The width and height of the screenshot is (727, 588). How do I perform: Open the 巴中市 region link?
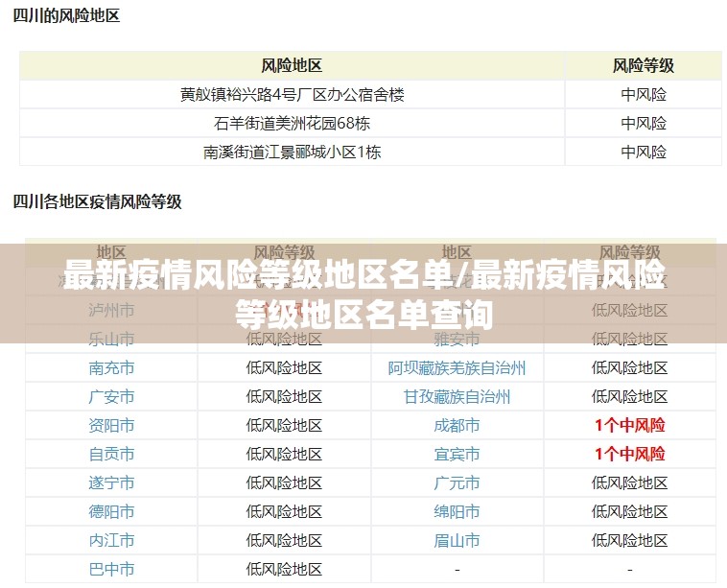(111, 569)
